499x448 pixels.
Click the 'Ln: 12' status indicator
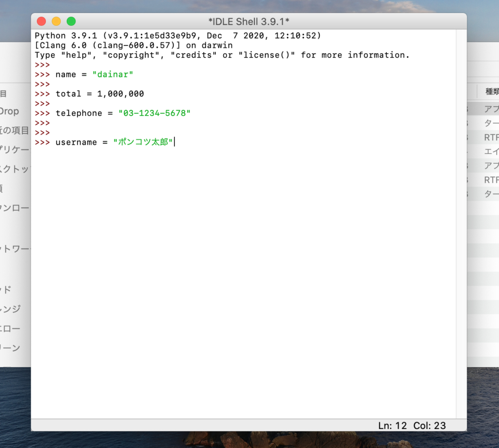point(392,426)
